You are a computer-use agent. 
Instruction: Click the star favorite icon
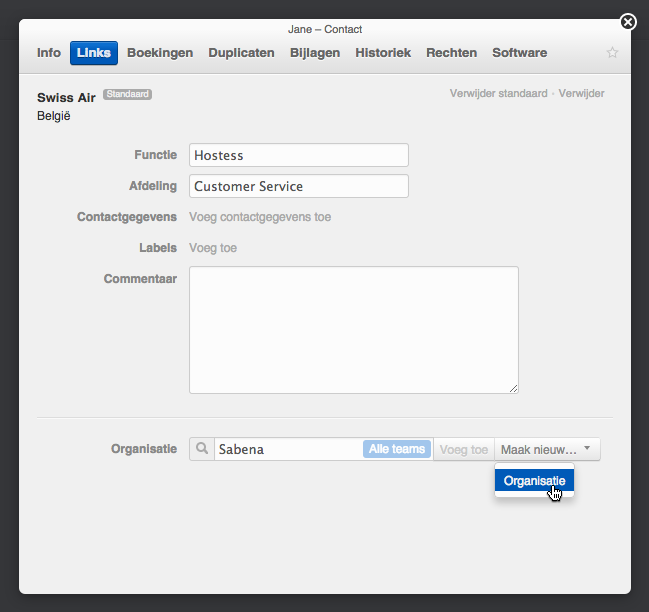point(612,53)
